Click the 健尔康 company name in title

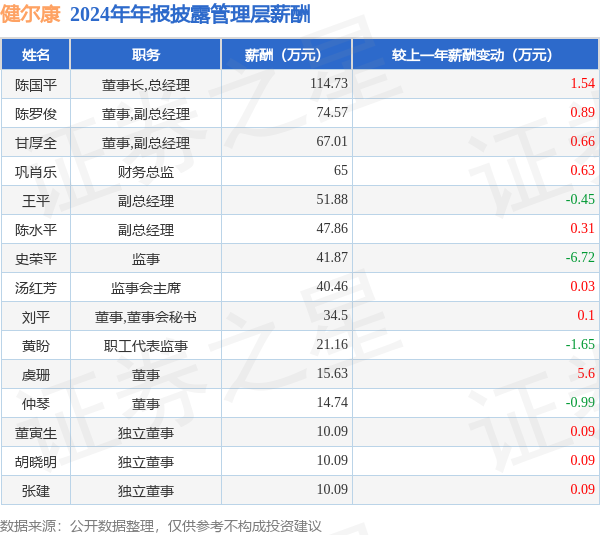tap(31, 14)
